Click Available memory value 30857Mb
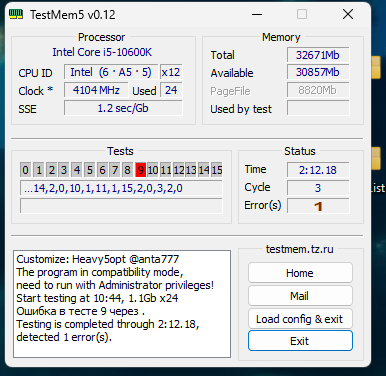Viewport: 386px width, 376px height. 318,72
